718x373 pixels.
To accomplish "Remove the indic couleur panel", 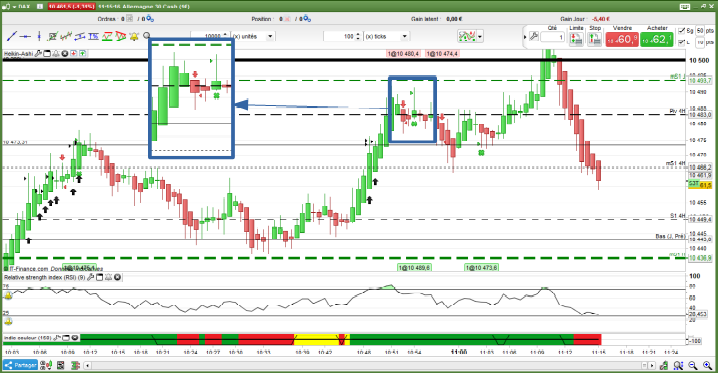I will [x=75, y=338].
